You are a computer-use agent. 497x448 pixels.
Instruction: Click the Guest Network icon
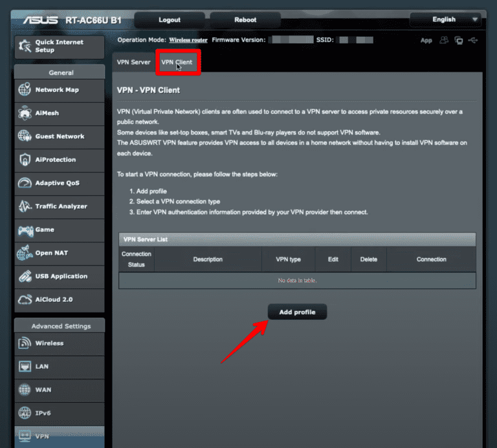pyautogui.click(x=25, y=136)
